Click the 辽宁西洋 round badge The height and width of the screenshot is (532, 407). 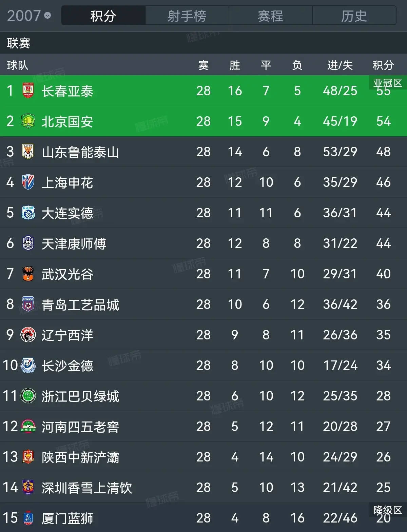pos(28,335)
